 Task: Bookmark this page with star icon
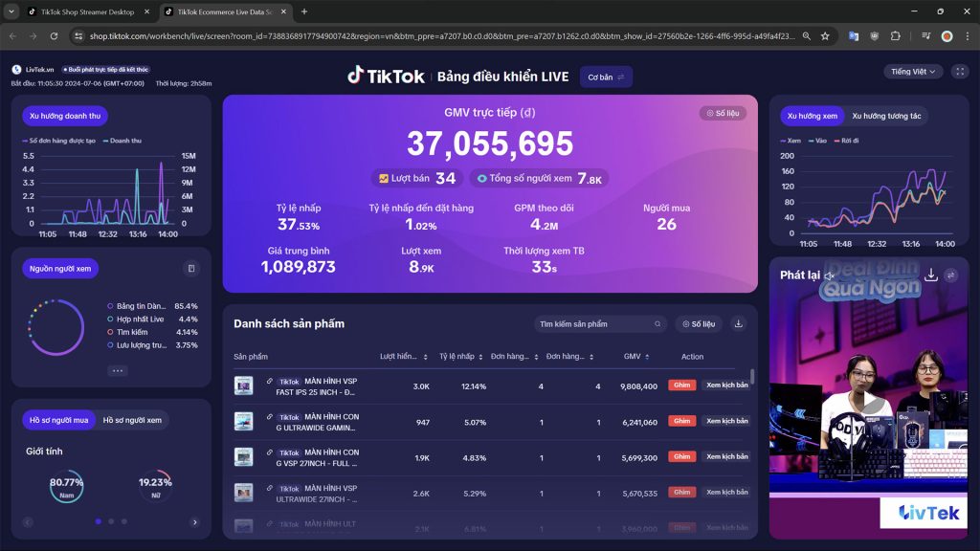tap(825, 36)
